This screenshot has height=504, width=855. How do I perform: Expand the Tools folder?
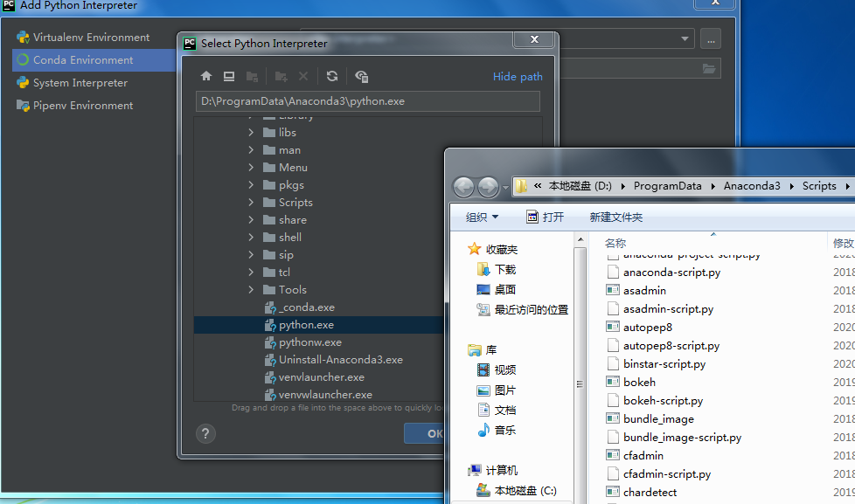pos(251,289)
